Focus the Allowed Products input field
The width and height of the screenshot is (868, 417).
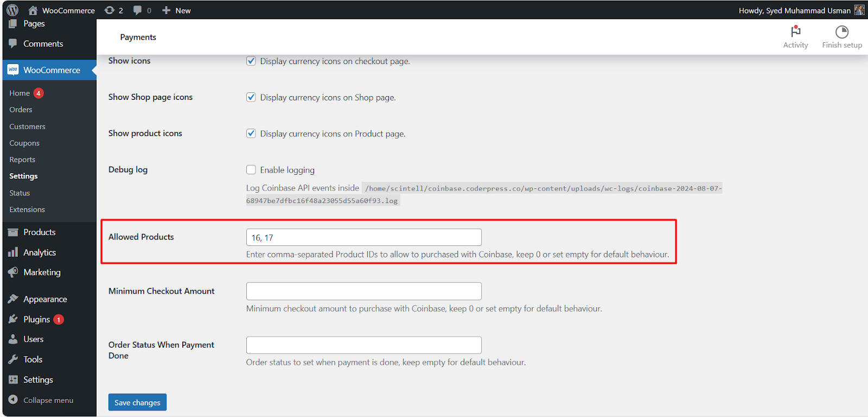tap(364, 237)
